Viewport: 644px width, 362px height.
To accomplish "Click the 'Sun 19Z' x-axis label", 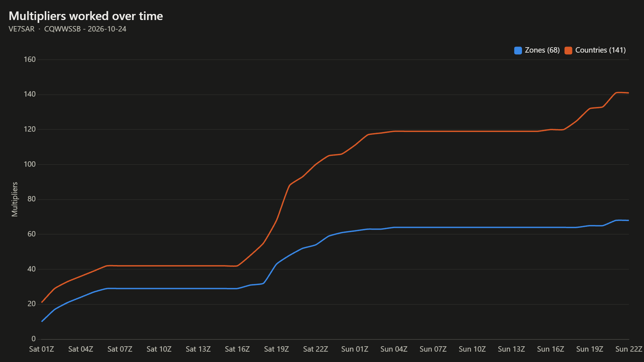I will pos(590,349).
